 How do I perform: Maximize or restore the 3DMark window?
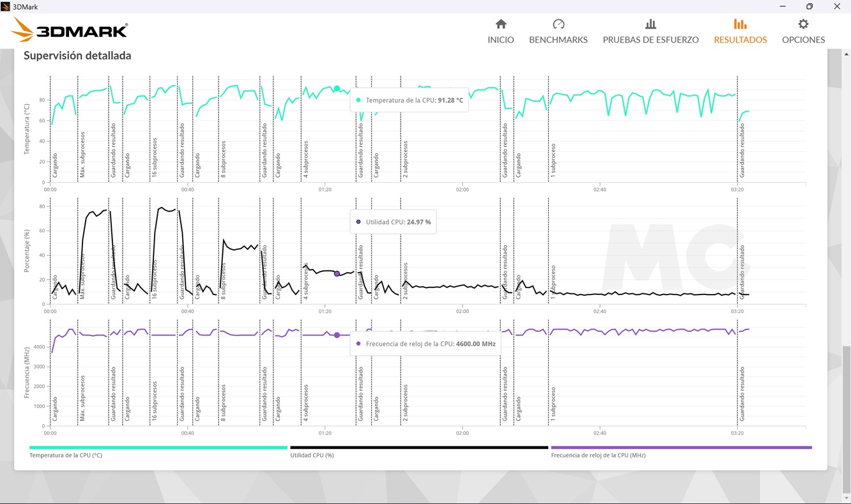809,6
